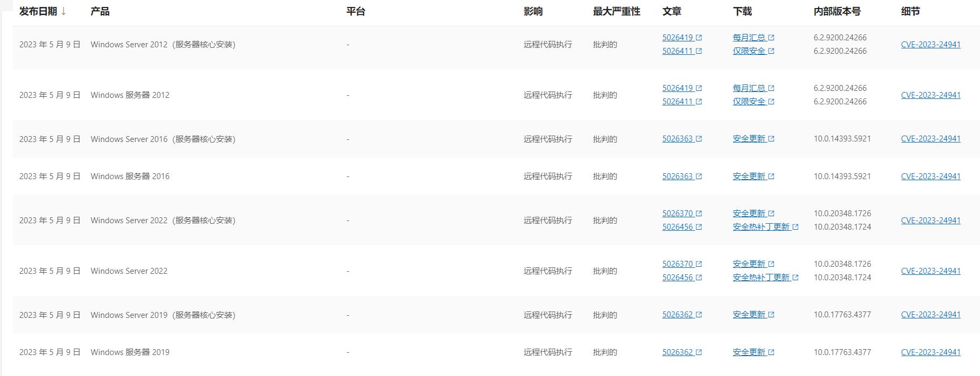
Task: Select product cell Windows 服务器 2012
Action: pyautogui.click(x=130, y=95)
